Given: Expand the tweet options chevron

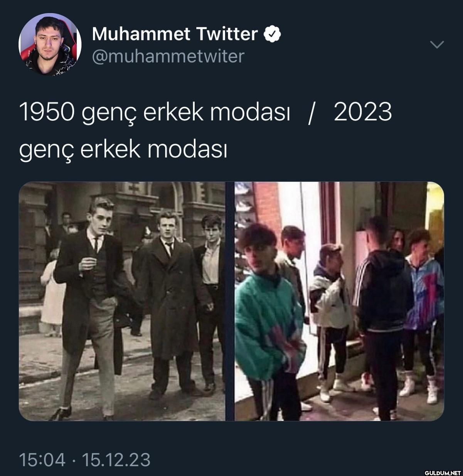Looking at the screenshot, I should [x=437, y=45].
